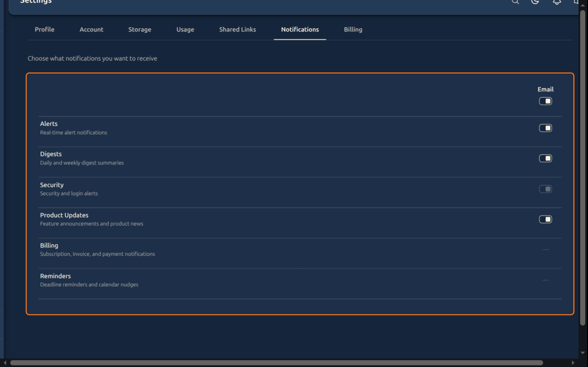Open the Billing settings tab
The image size is (588, 367).
tap(353, 29)
